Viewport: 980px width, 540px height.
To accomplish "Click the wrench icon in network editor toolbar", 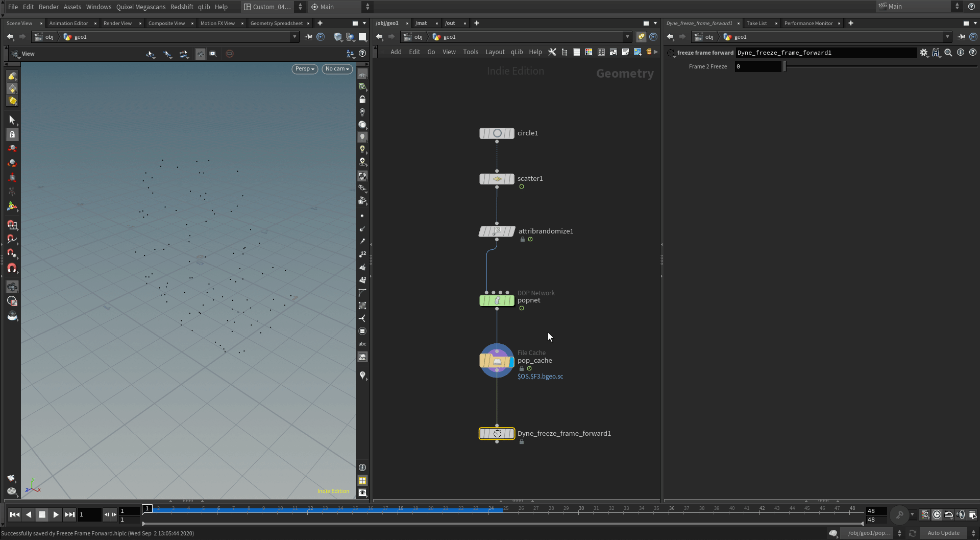I will click(552, 52).
